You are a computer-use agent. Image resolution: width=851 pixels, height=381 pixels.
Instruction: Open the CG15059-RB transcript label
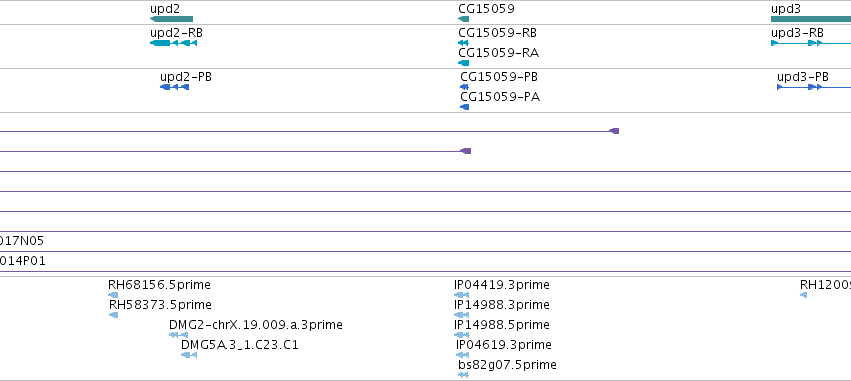(x=498, y=33)
